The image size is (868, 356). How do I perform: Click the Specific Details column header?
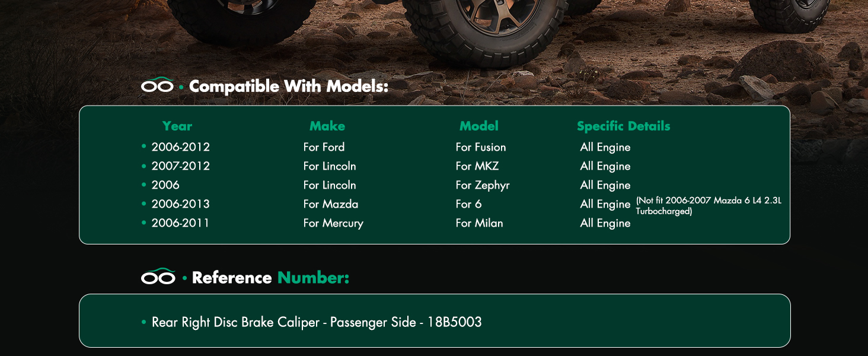[624, 126]
